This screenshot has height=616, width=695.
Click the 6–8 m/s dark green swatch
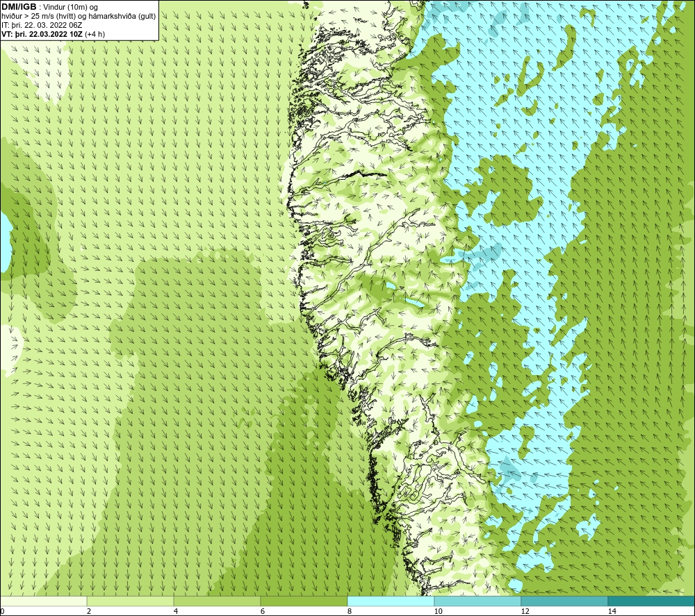click(304, 601)
